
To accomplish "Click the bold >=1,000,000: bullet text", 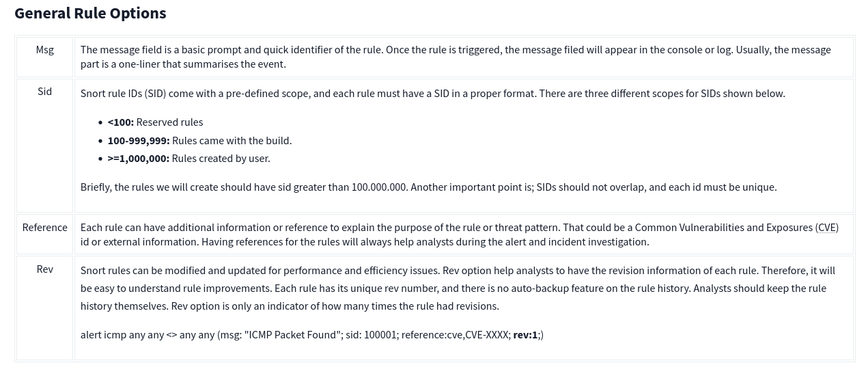I will (139, 159).
